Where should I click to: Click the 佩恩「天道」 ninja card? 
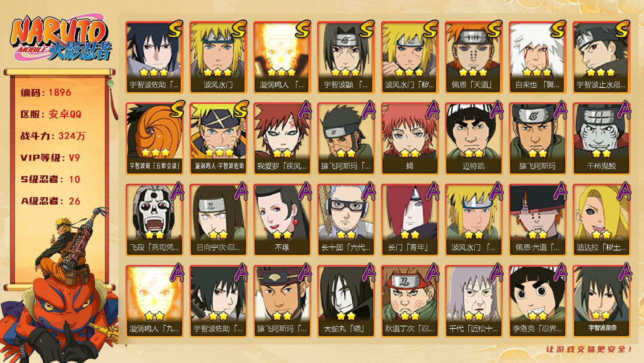[x=473, y=57]
